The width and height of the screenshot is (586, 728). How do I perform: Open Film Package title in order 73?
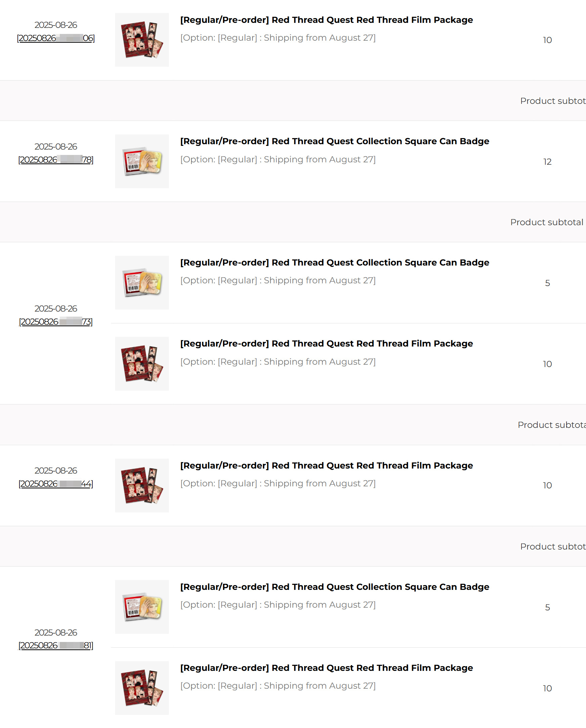326,343
